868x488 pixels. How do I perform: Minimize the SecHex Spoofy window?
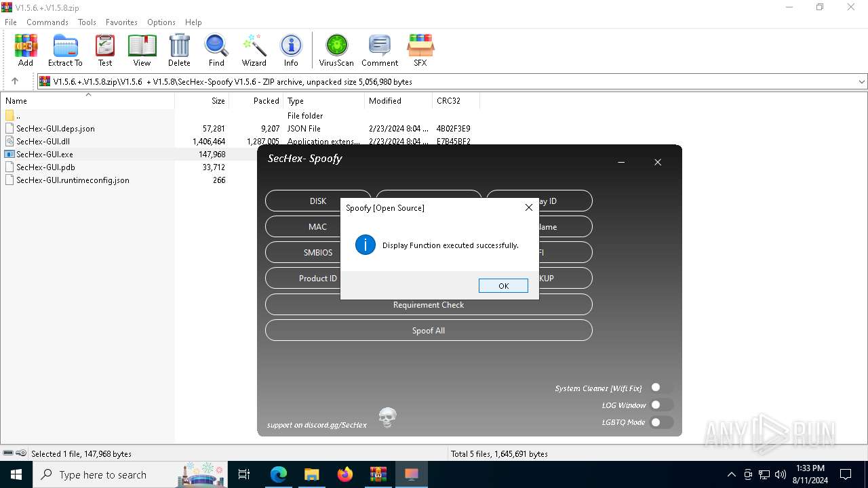pos(621,162)
